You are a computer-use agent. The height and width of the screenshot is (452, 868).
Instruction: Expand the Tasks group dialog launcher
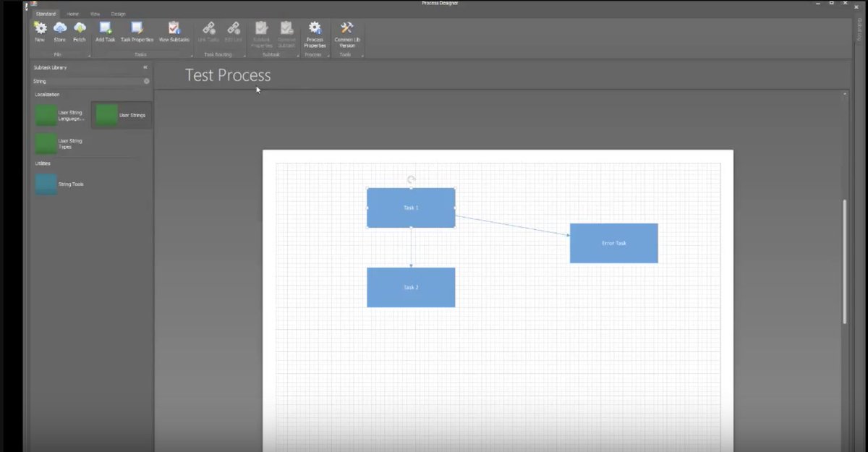pos(192,56)
